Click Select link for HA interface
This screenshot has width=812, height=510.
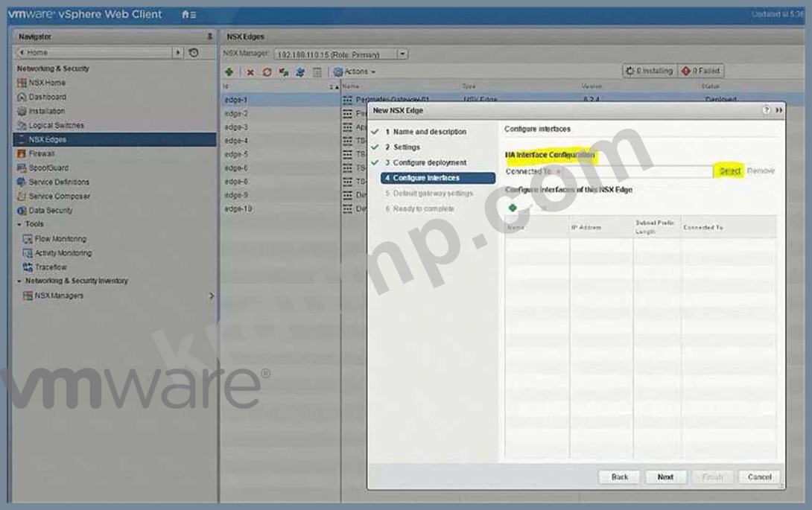click(x=729, y=170)
